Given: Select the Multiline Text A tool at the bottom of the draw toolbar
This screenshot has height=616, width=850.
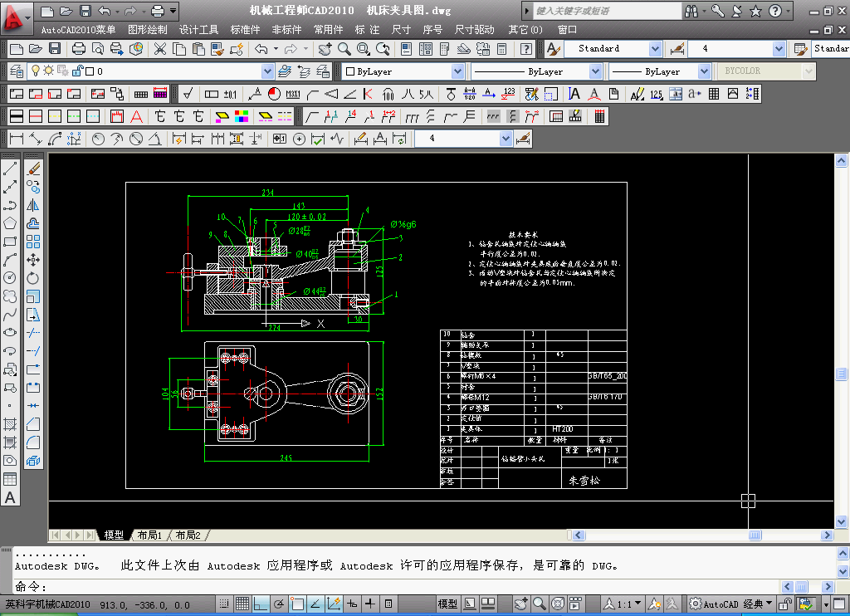Looking at the screenshot, I should (x=10, y=497).
